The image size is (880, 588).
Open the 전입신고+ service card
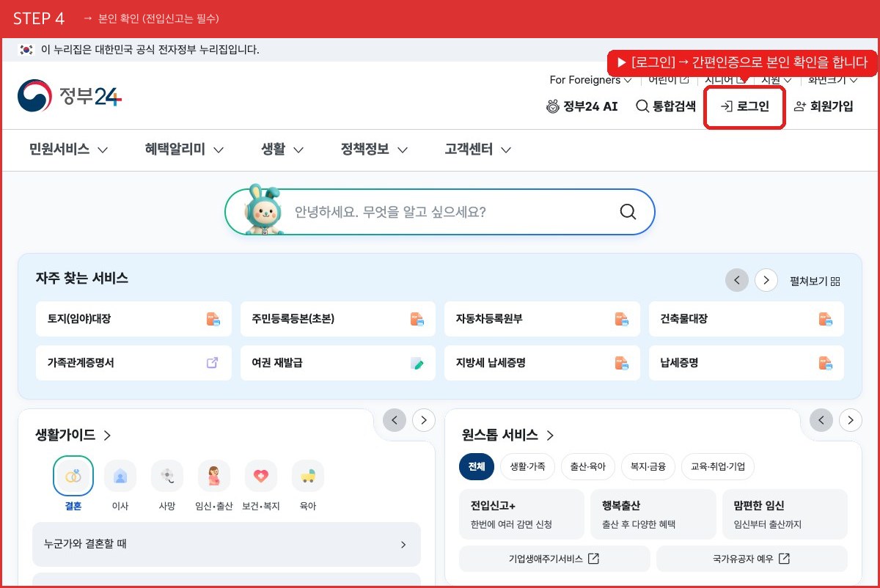tap(521, 515)
